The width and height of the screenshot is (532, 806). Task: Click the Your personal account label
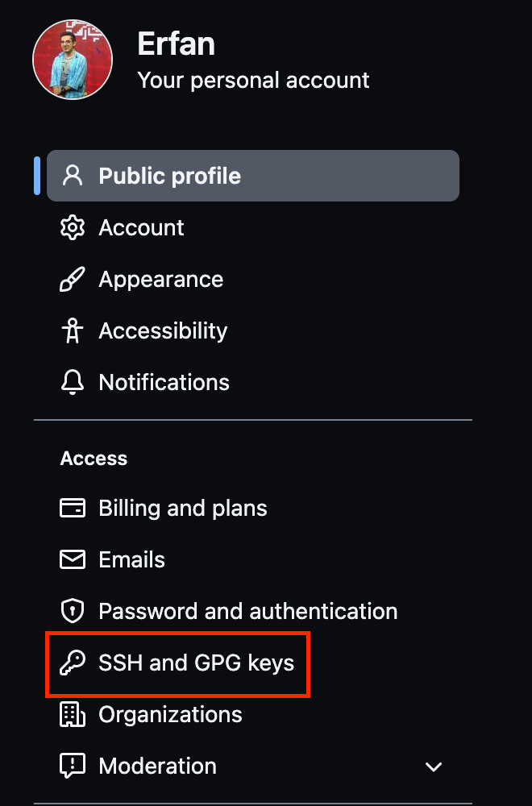click(253, 80)
